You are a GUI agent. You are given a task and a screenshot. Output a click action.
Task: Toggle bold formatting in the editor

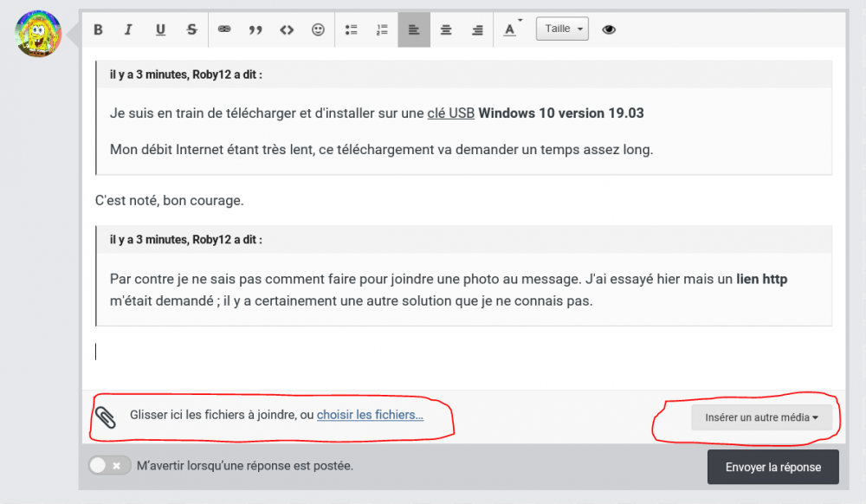click(99, 29)
